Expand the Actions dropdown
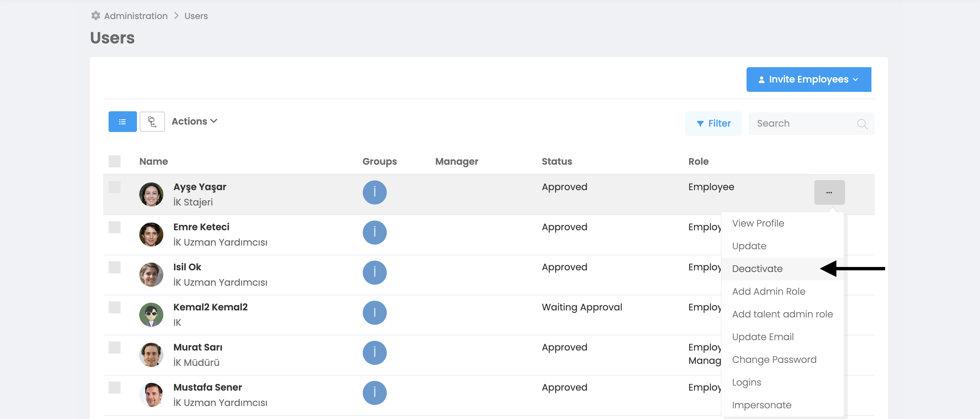The image size is (980, 419). 194,121
